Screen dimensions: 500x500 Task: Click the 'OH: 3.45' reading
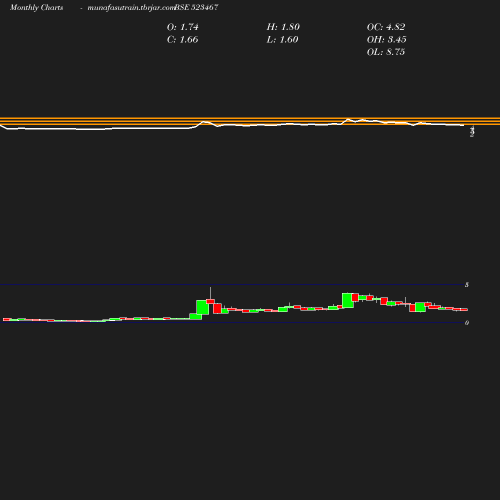tap(386, 40)
